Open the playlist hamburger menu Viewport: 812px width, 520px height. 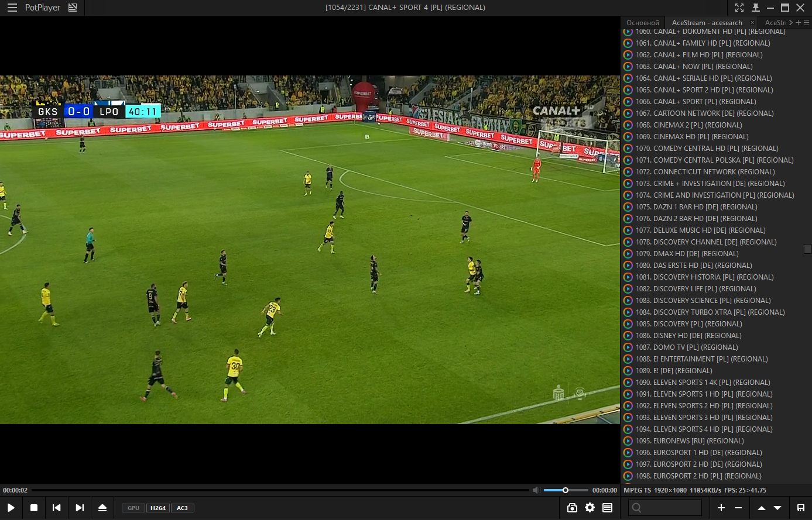click(x=806, y=22)
